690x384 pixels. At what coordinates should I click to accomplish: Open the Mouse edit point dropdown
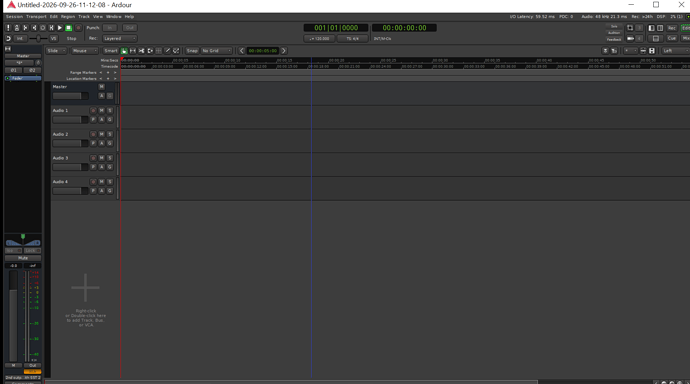(84, 51)
